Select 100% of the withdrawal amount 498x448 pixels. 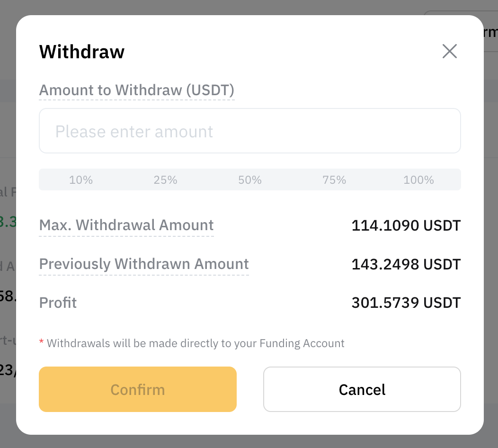[x=418, y=180]
